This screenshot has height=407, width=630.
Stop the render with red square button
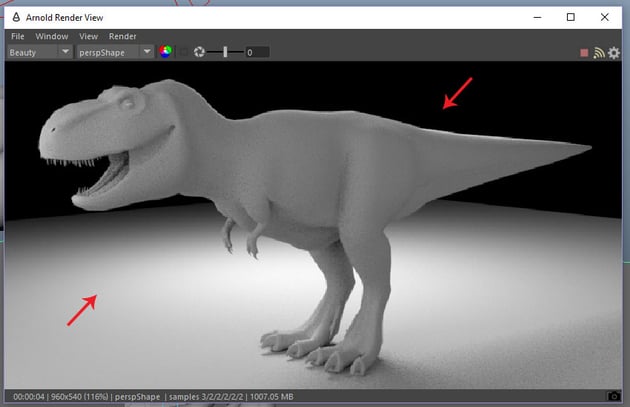(584, 53)
